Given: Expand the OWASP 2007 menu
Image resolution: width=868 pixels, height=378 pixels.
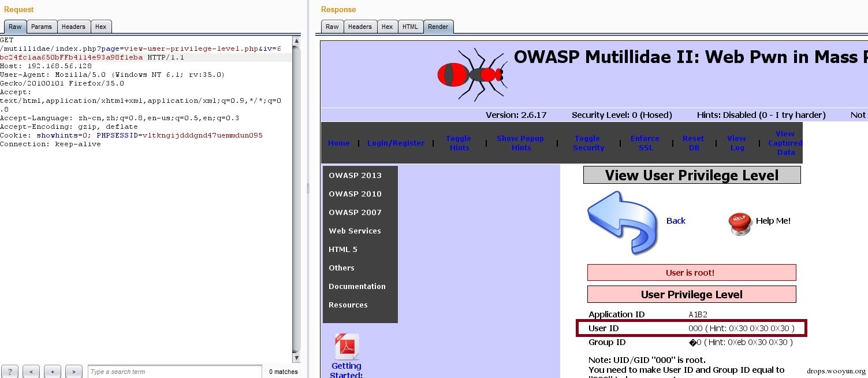Looking at the screenshot, I should [355, 212].
